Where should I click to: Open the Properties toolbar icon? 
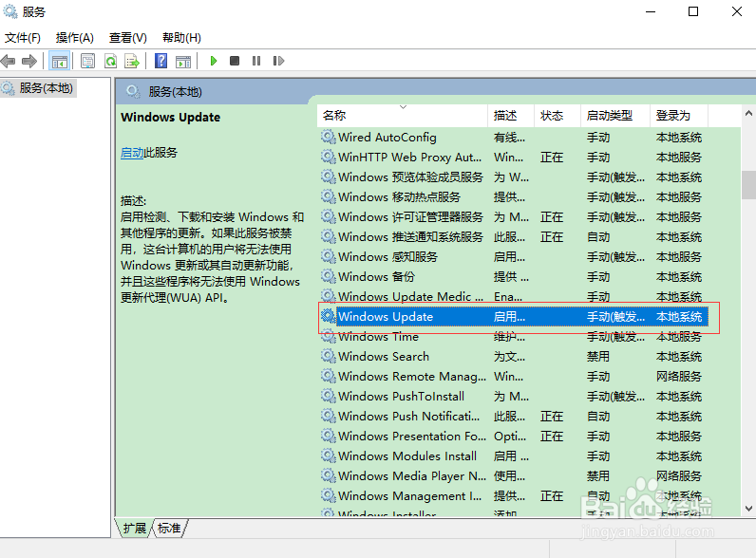(x=87, y=61)
